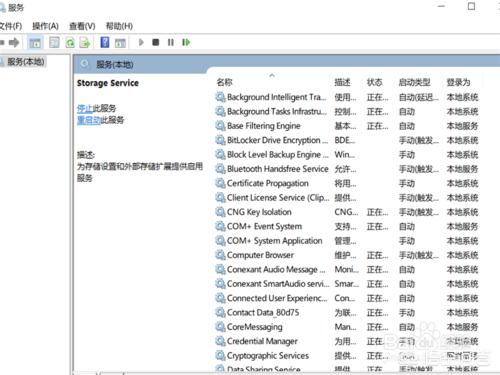
Task: Select Credential Manager service name
Action: [x=262, y=341]
